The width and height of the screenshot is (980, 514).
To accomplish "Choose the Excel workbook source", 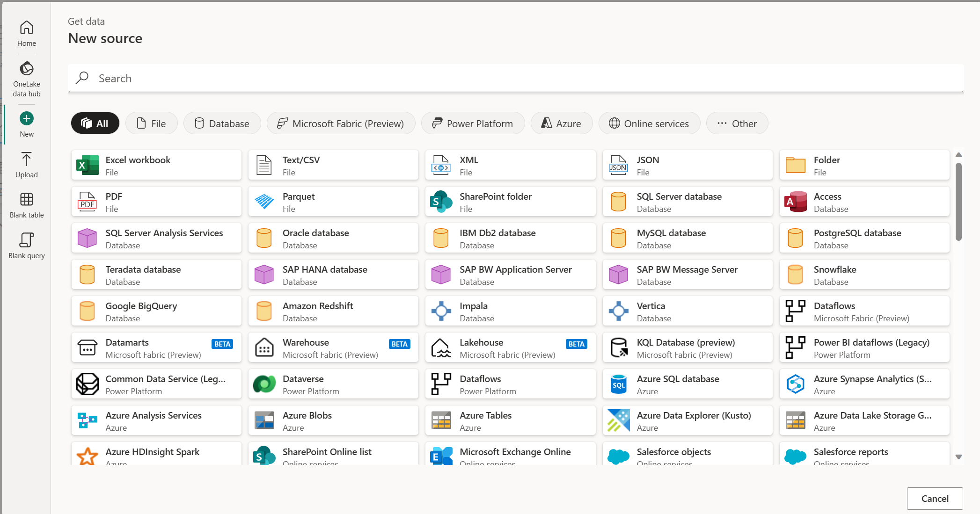I will pyautogui.click(x=156, y=166).
